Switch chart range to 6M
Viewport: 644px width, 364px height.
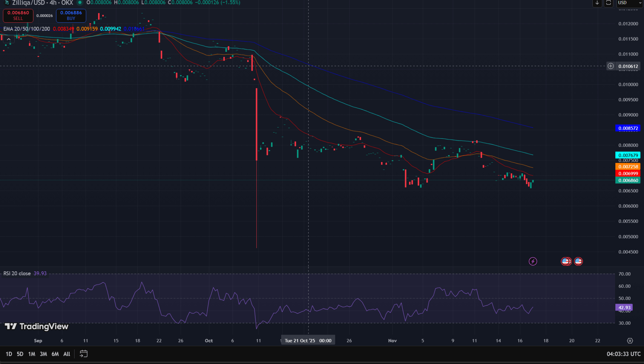[55, 354]
